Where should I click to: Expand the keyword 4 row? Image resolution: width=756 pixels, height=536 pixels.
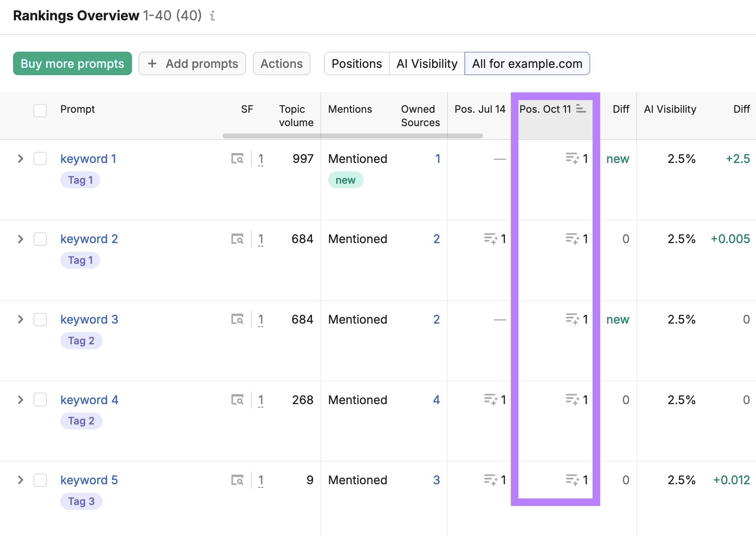21,400
